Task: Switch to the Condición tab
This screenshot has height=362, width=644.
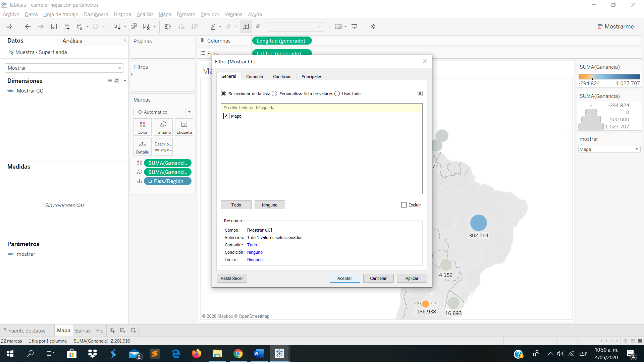Action: pos(282,76)
